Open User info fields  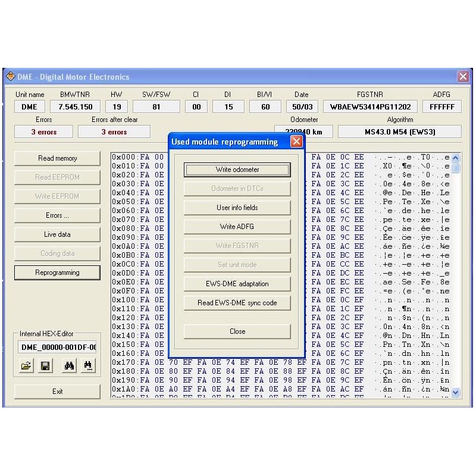pos(237,208)
